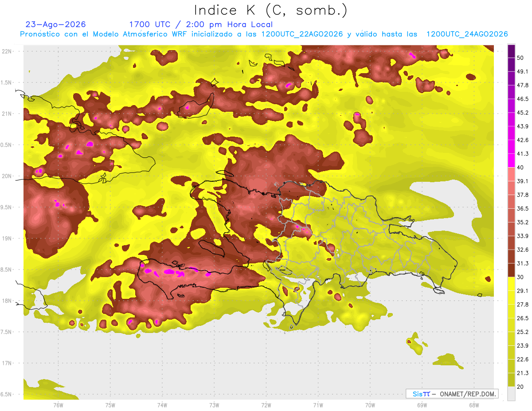Select the initialization stamp "1200UTC_22AGO2026"
Screen dimensions: 532x411
(x=302, y=34)
